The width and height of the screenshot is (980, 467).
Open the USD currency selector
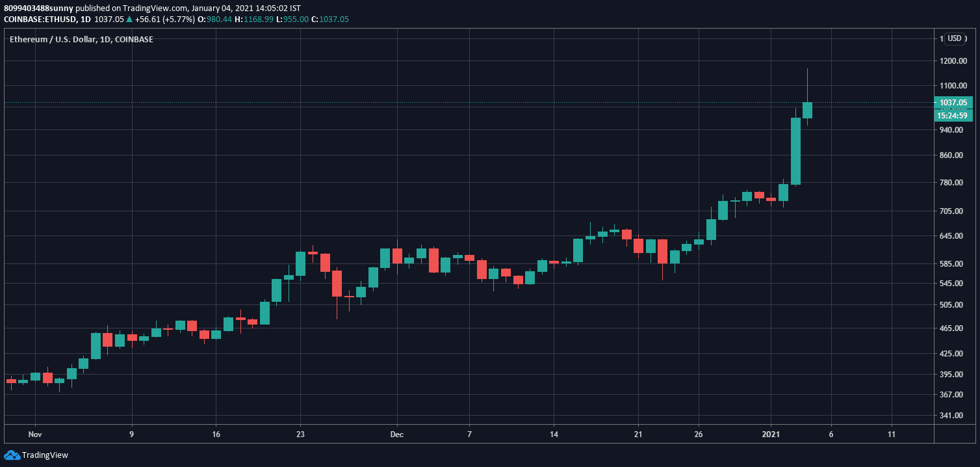954,38
